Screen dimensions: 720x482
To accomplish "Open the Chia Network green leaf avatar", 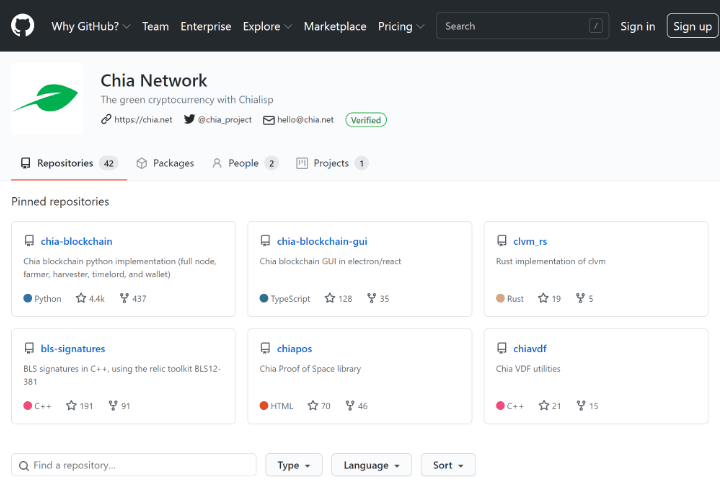I will [47, 99].
